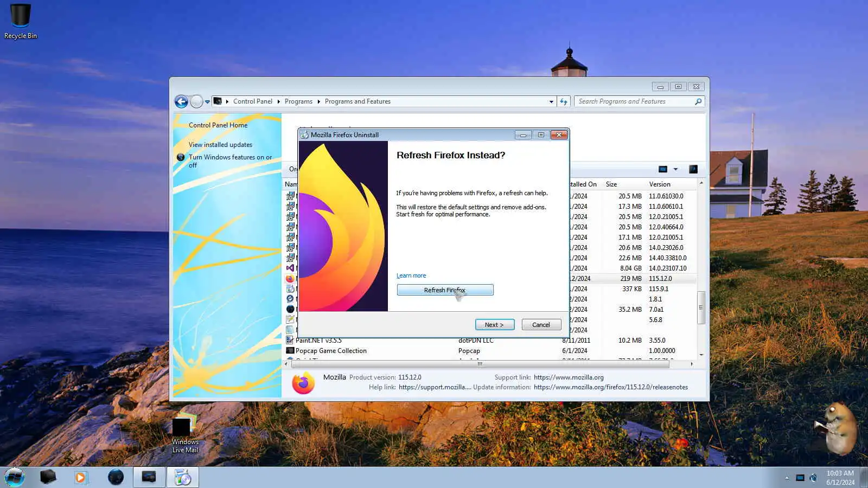868x488 pixels.
Task: Click the large Firefox logo in details pane
Action: [x=303, y=383]
